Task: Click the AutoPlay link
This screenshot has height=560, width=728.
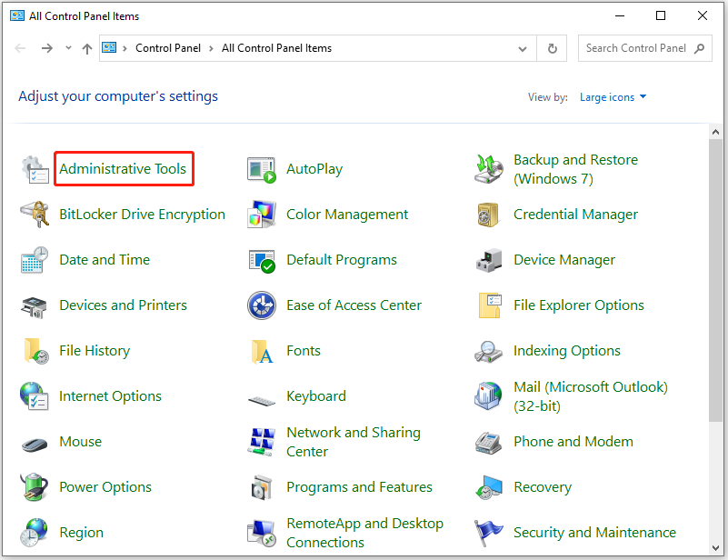Action: tap(314, 169)
